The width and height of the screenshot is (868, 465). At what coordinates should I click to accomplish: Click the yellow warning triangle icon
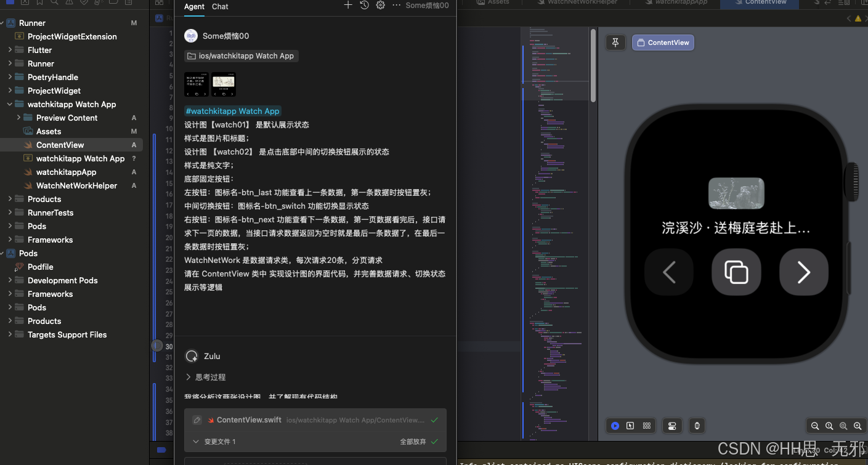858,19
